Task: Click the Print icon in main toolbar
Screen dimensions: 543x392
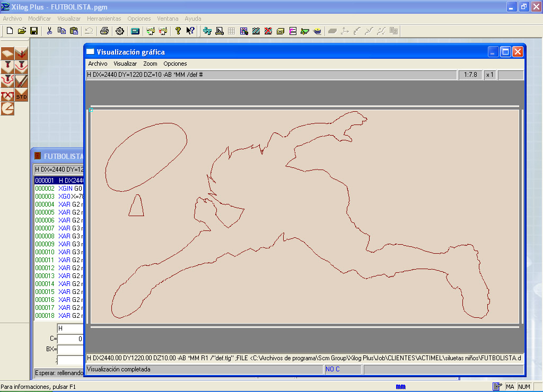Action: (104, 31)
